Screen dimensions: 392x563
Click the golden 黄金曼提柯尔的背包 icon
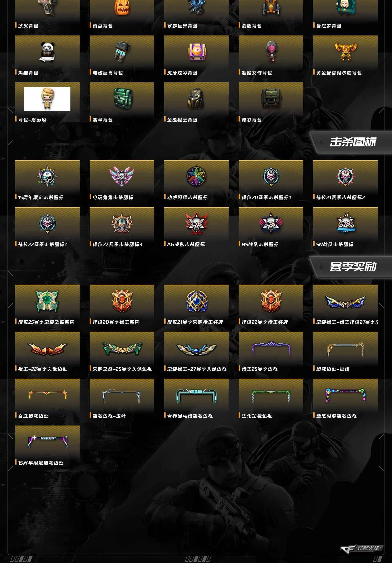pos(345,52)
